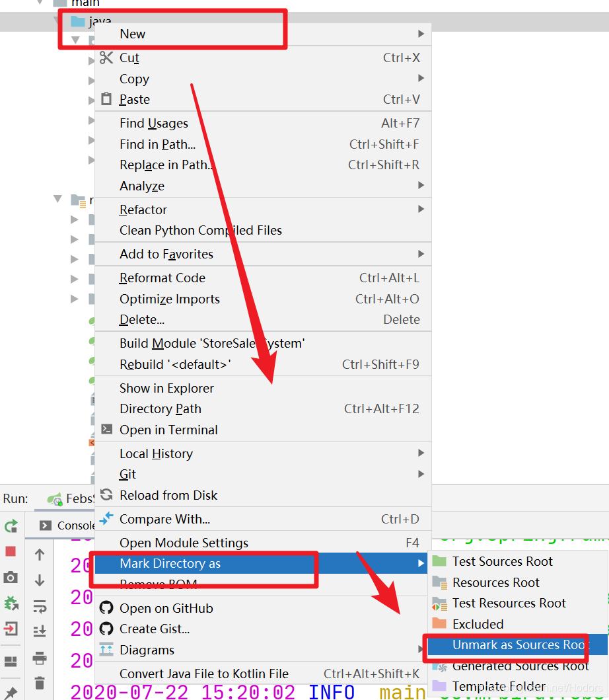This screenshot has width=609, height=700.
Task: Select Reformat Code menu item
Action: 264,278
